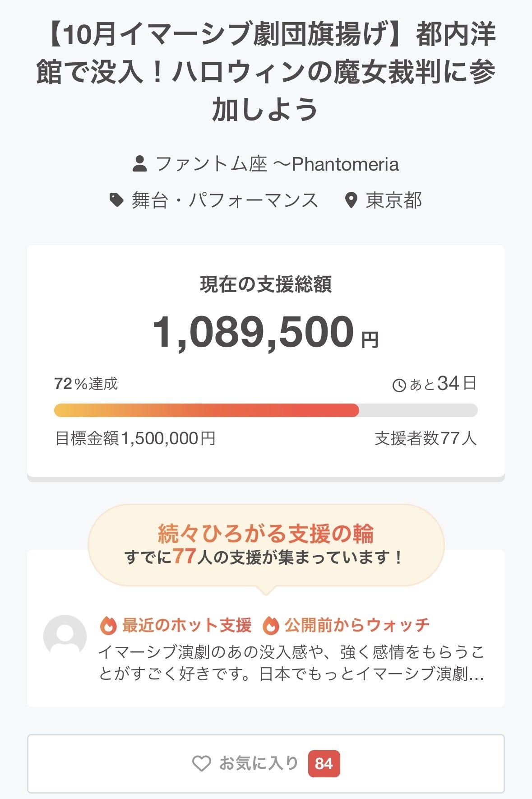Screen dimensions: 532x799
Task: Click the funding progress bar
Action: click(265, 410)
